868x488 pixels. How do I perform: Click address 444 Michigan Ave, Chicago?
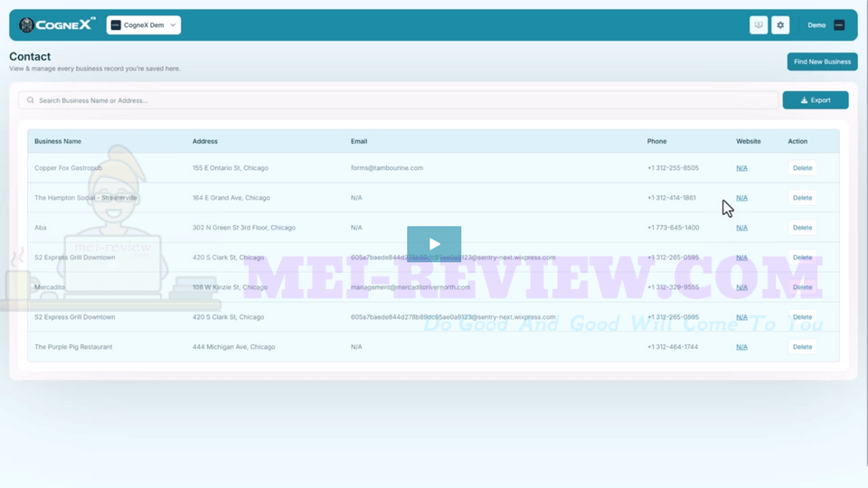[233, 347]
